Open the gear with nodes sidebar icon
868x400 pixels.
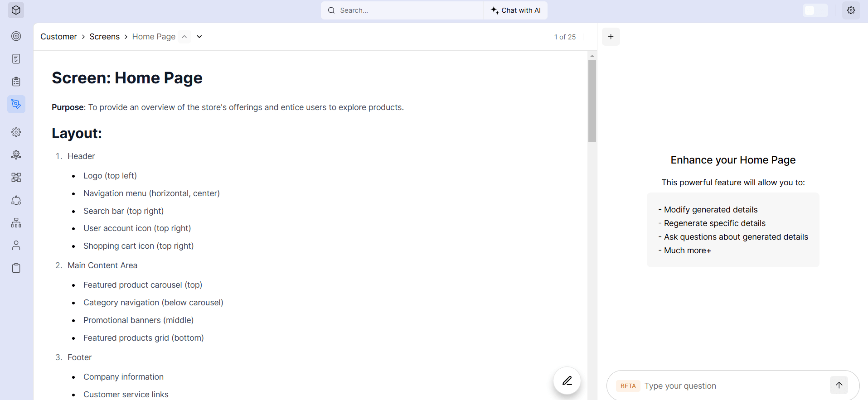coord(16,155)
